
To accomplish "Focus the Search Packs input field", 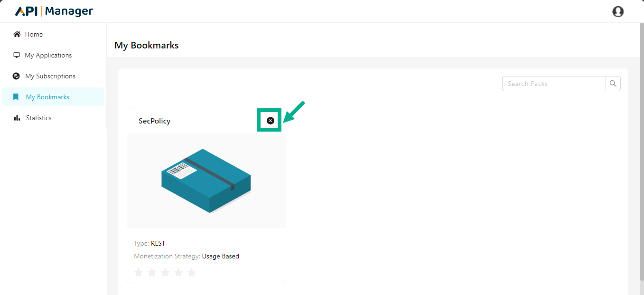I will click(553, 84).
